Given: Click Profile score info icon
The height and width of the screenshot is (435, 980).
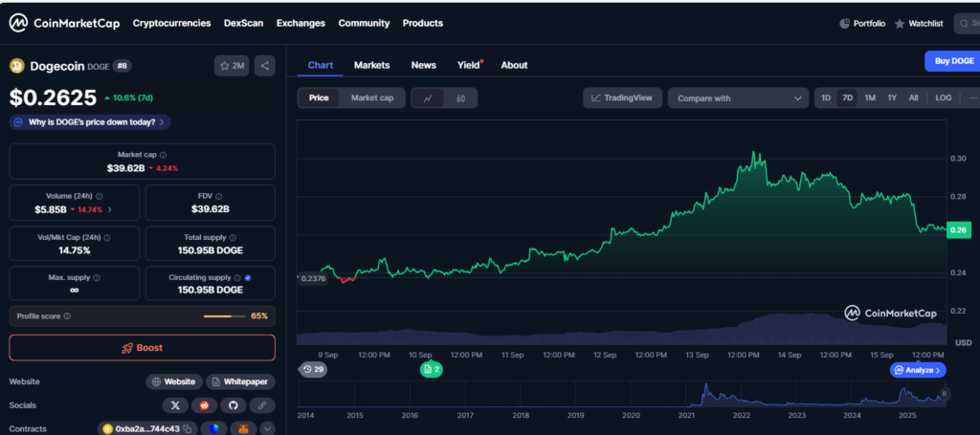Looking at the screenshot, I should tap(67, 316).
